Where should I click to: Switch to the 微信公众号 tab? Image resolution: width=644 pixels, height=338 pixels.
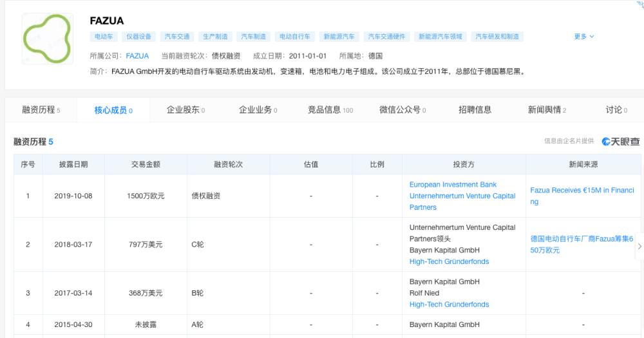point(402,110)
